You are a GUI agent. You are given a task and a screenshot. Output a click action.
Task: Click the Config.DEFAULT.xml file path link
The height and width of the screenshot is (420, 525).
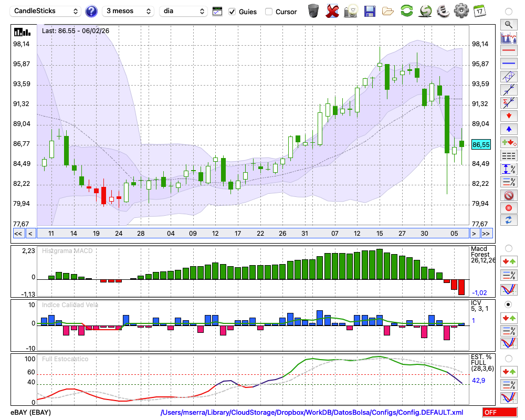(x=312, y=413)
